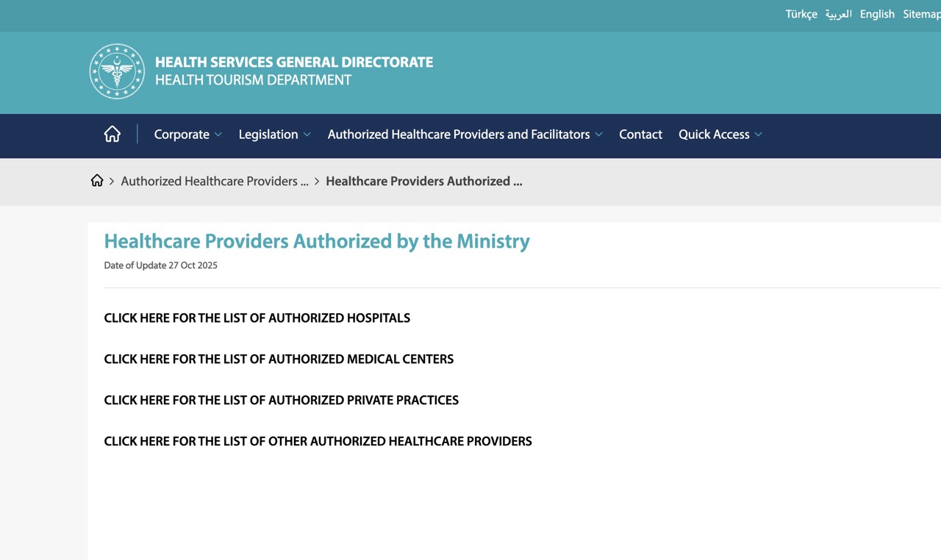Open the Sitemap link in the top bar
This screenshot has height=560, width=941.
coord(921,14)
